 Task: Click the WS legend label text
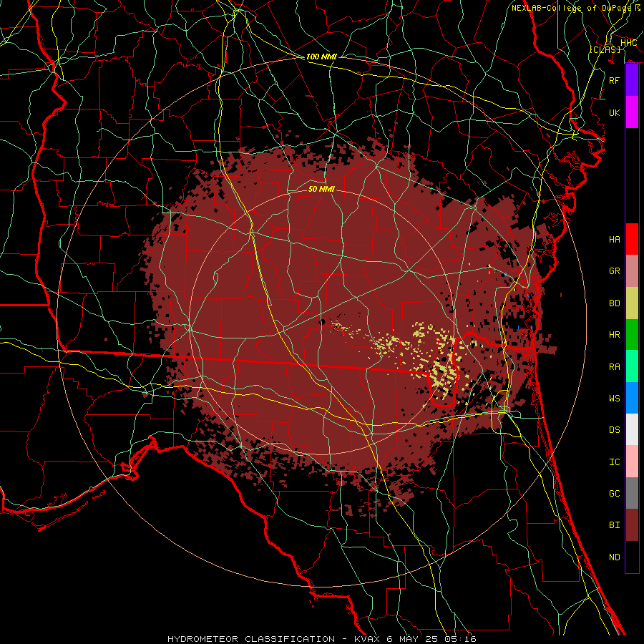point(615,398)
